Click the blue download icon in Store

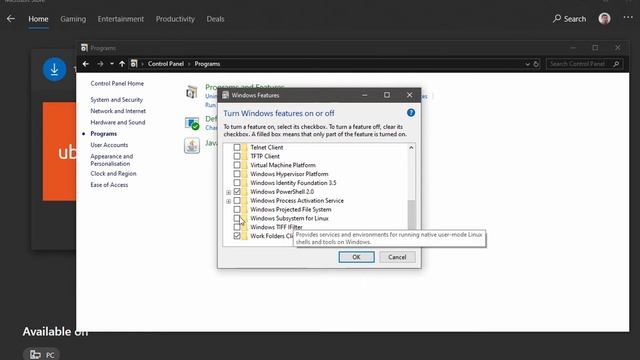[x=54, y=69]
